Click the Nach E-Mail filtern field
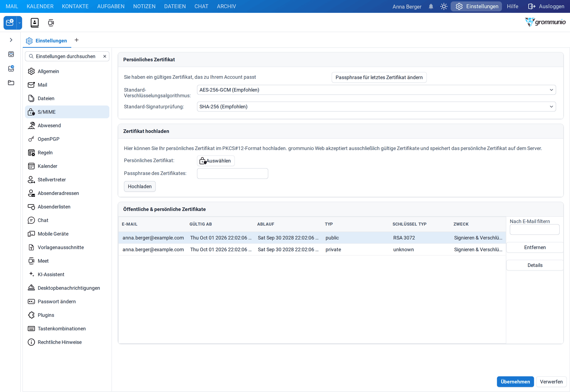 (x=534, y=229)
